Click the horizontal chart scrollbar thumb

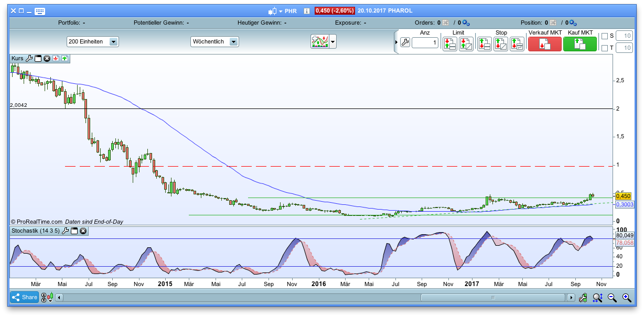click(492, 298)
